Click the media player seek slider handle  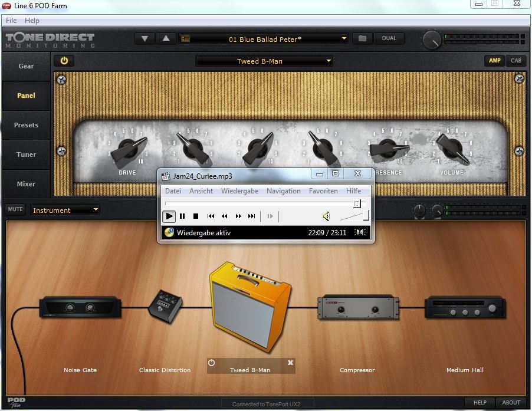point(357,203)
